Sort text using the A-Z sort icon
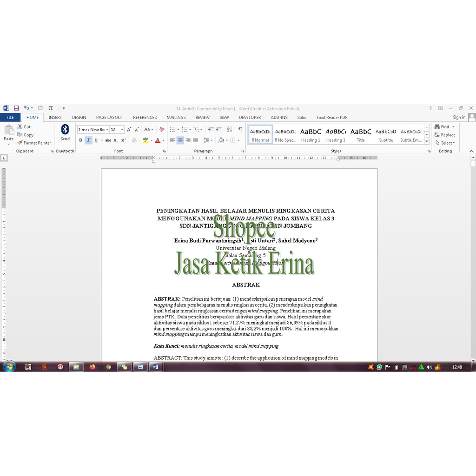The width and height of the screenshot is (476, 476). 230,130
